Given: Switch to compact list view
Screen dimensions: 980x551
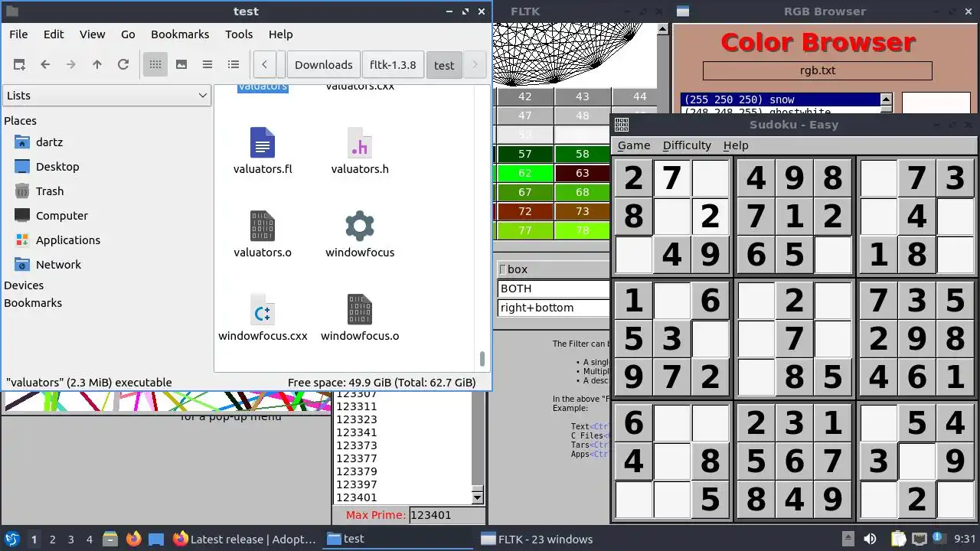Looking at the screenshot, I should pos(207,65).
